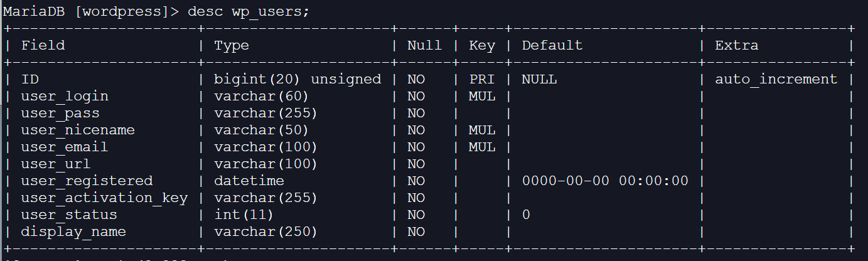Click the 'datetime' type value
868x261 pixels.
coord(249,181)
